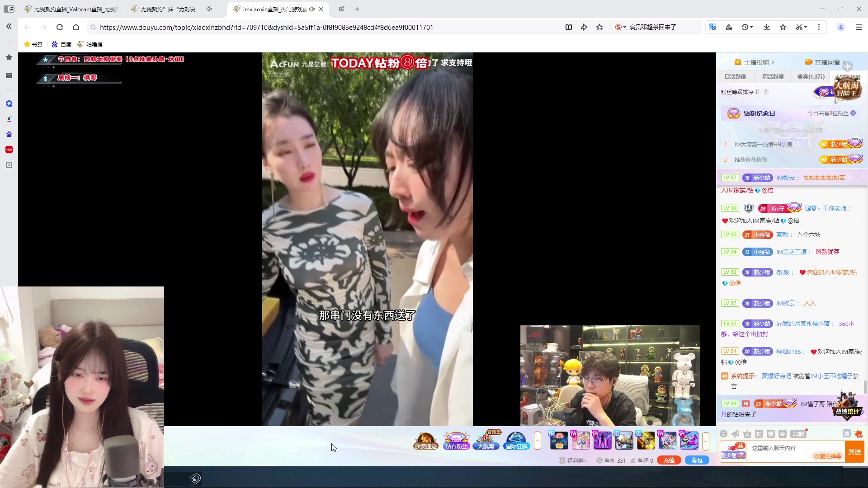Open the side panel toggle at top-left
This screenshot has width=868, height=488.
pyautogui.click(x=9, y=9)
